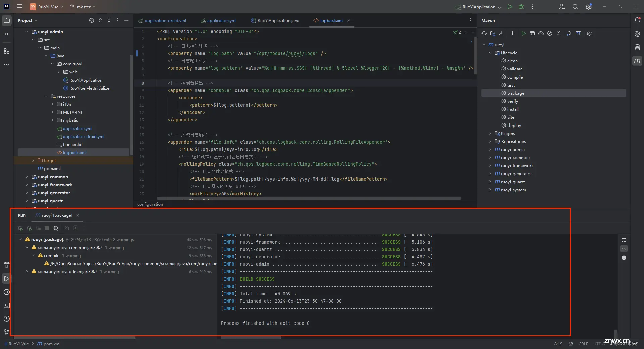
Task: Debug RuoYiApplication with the bug icon
Action: 521,7
